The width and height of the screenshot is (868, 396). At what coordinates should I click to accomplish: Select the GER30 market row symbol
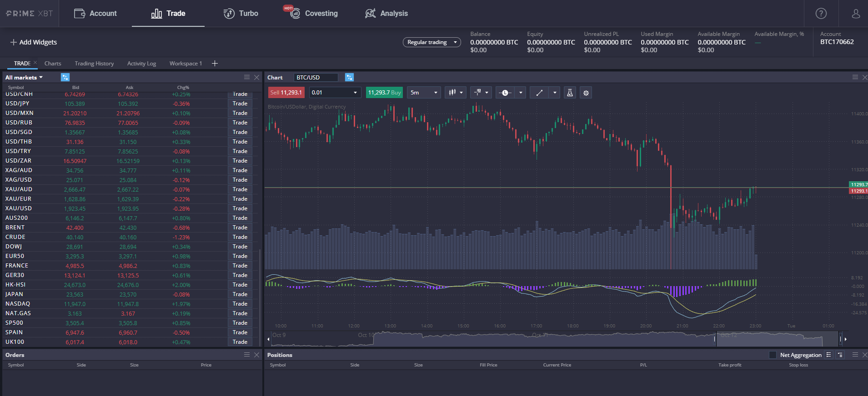[15, 275]
